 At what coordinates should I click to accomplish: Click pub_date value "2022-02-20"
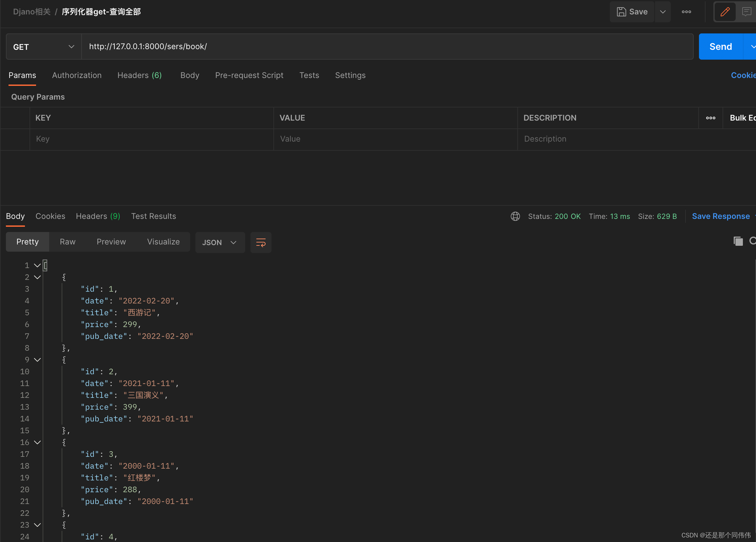165,336
